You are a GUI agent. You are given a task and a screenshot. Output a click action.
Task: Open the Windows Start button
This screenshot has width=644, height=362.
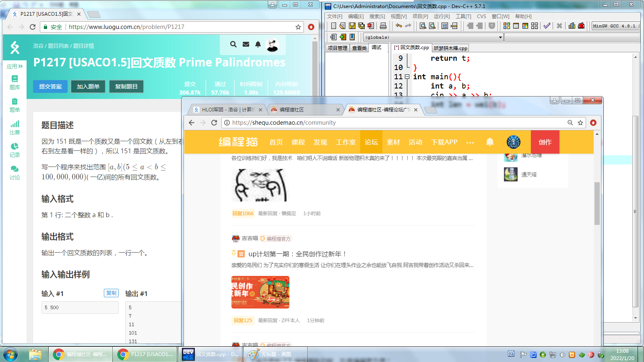tap(10, 354)
